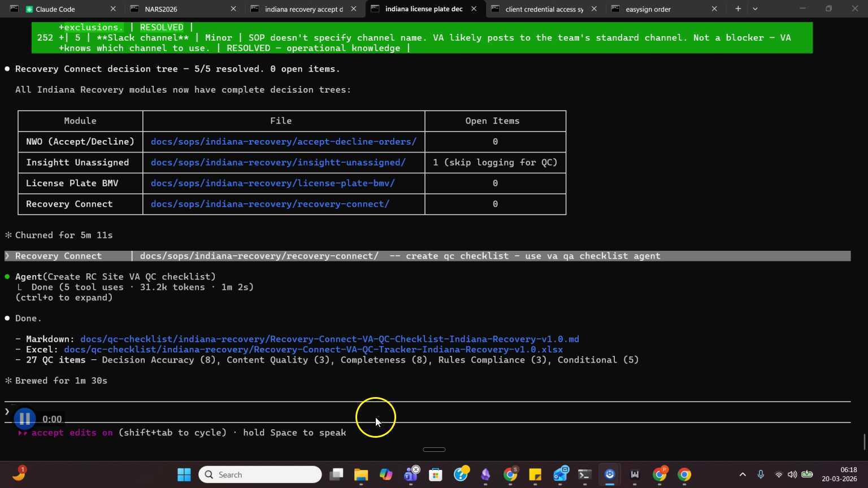This screenshot has height=488, width=868.
Task: Pause the screen recording
Action: 24,419
